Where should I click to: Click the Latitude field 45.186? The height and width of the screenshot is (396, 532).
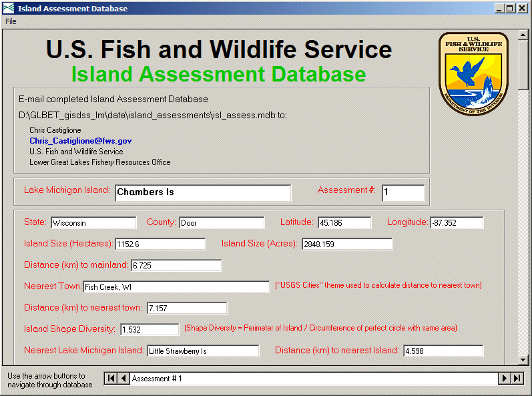[344, 222]
